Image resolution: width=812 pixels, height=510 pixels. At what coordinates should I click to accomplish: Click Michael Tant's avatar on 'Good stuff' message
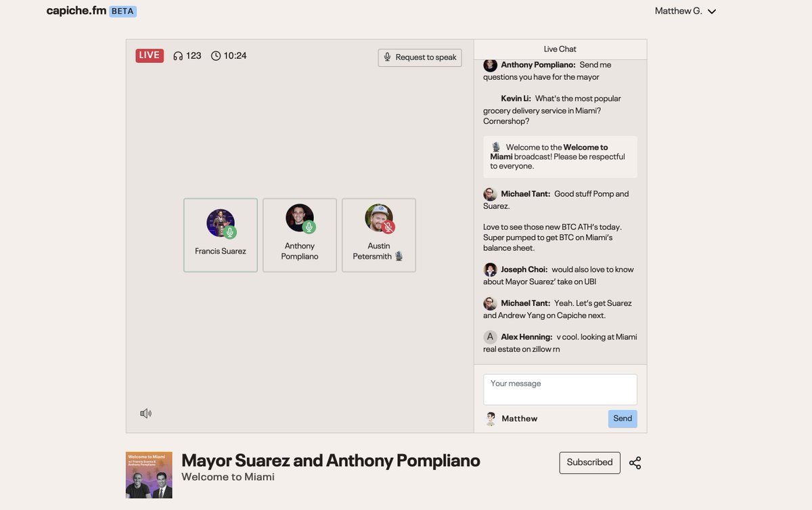[x=491, y=194]
